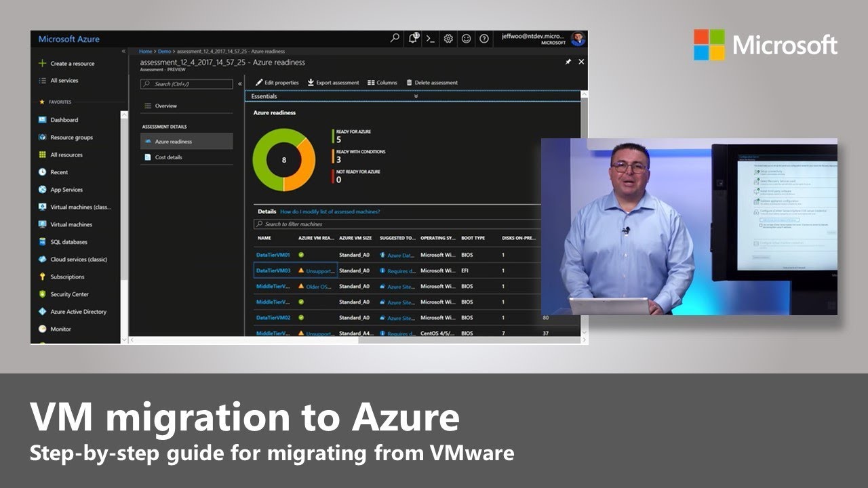Open How do I modify list link
The image size is (868, 488).
click(x=330, y=211)
